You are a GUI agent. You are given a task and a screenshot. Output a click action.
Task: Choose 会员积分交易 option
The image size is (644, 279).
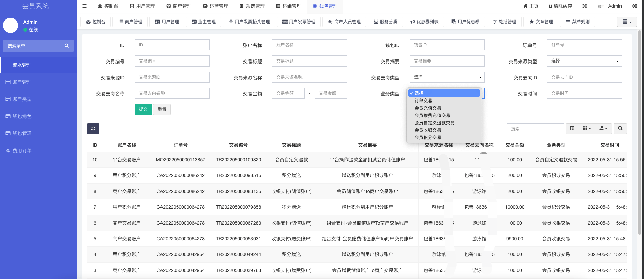[x=444, y=137]
